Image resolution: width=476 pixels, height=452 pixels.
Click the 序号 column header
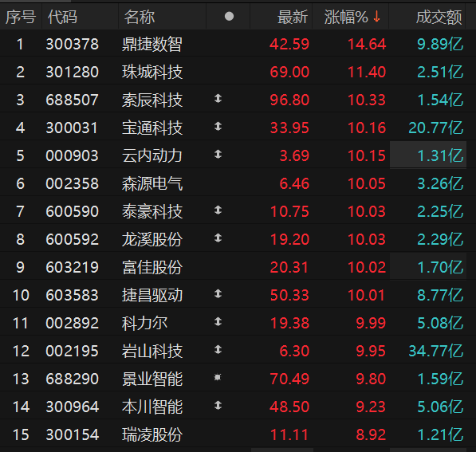[x=21, y=17]
